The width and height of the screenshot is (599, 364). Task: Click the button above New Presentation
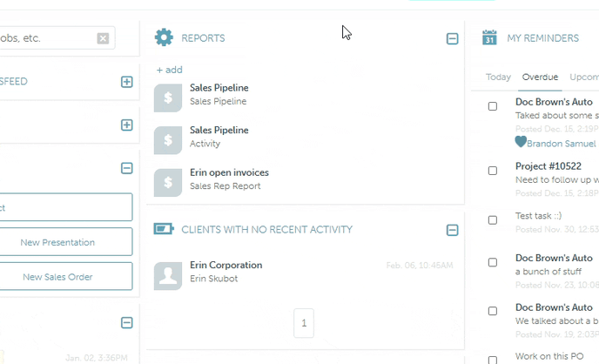pyautogui.click(x=65, y=207)
